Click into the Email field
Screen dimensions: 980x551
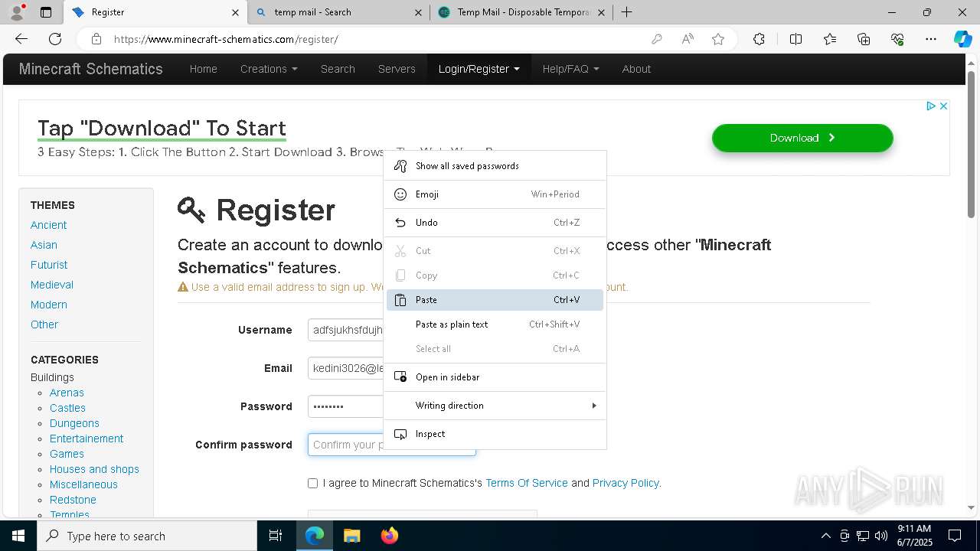[345, 368]
